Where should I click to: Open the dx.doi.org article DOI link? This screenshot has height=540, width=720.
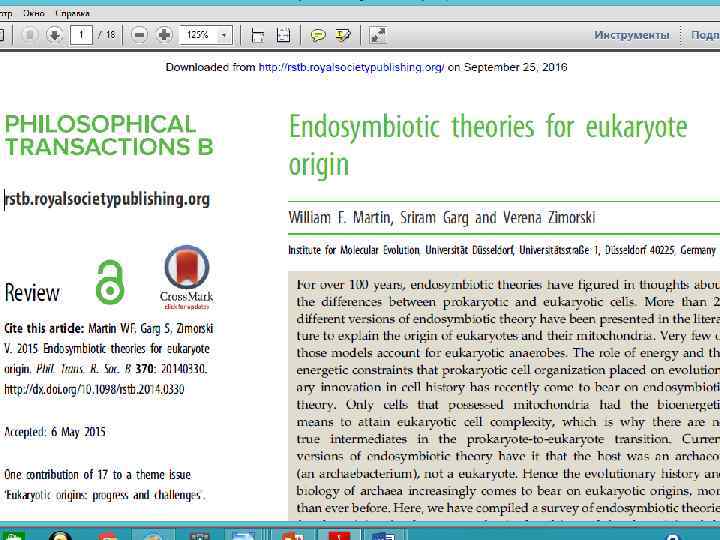click(x=94, y=389)
